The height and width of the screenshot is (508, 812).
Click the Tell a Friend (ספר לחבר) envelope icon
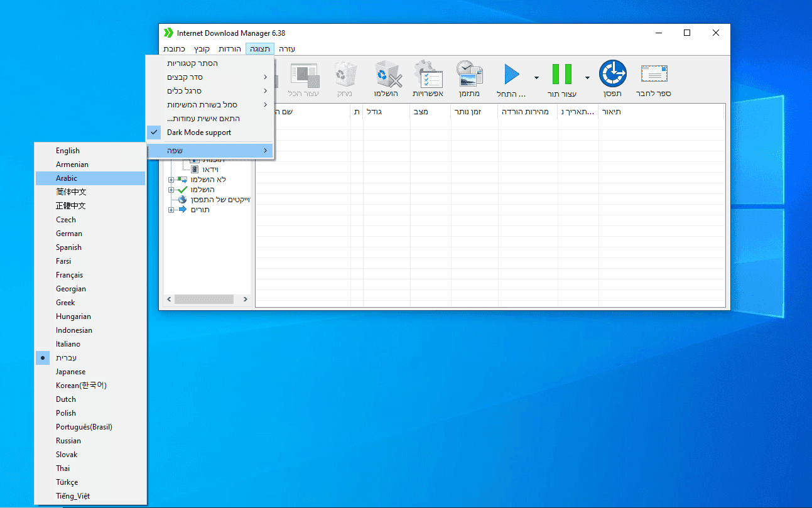654,74
